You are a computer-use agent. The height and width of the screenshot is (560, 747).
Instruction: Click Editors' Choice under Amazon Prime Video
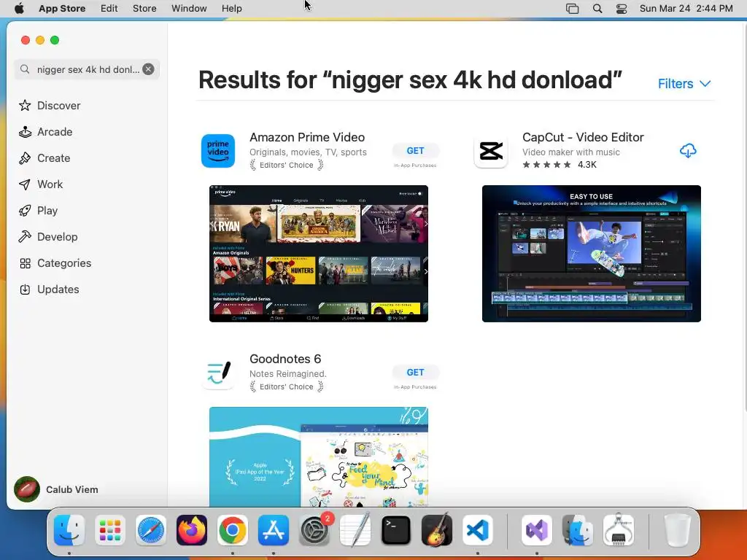[x=286, y=165]
